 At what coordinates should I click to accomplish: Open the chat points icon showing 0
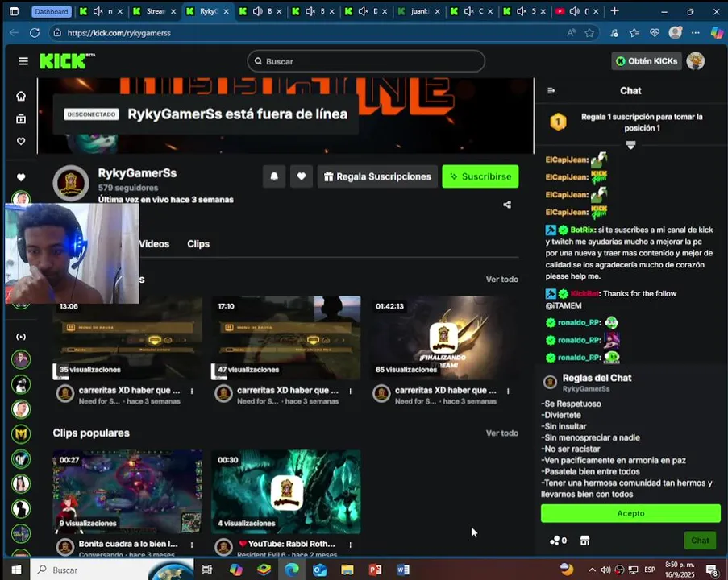[558, 540]
